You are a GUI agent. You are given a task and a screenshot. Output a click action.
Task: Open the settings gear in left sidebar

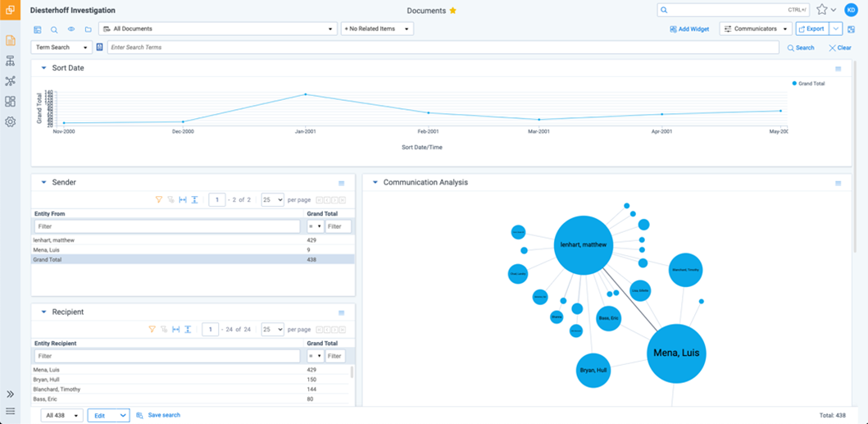click(11, 122)
